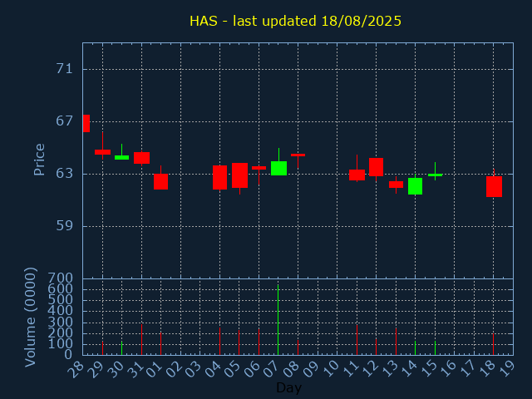Click the volume axis value 400

61,311
